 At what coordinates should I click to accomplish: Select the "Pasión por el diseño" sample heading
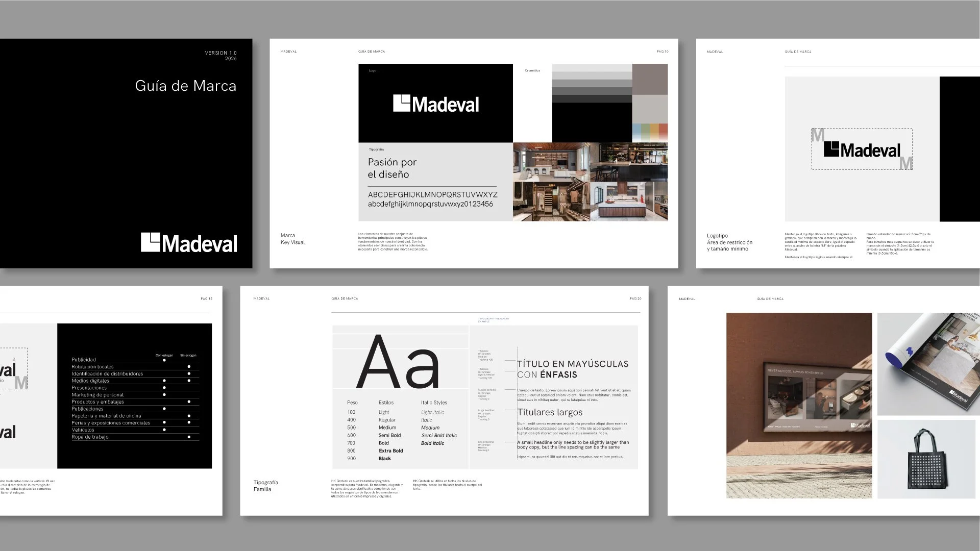(392, 168)
